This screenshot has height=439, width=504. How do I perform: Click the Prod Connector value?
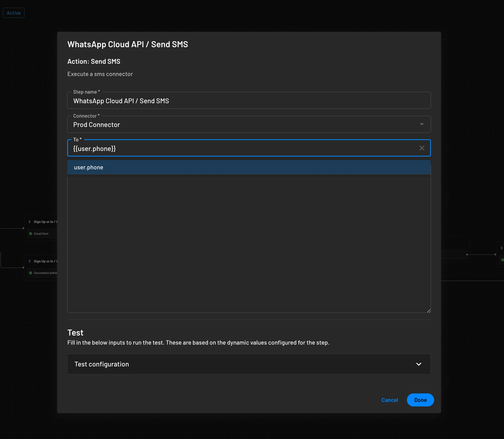click(x=97, y=125)
